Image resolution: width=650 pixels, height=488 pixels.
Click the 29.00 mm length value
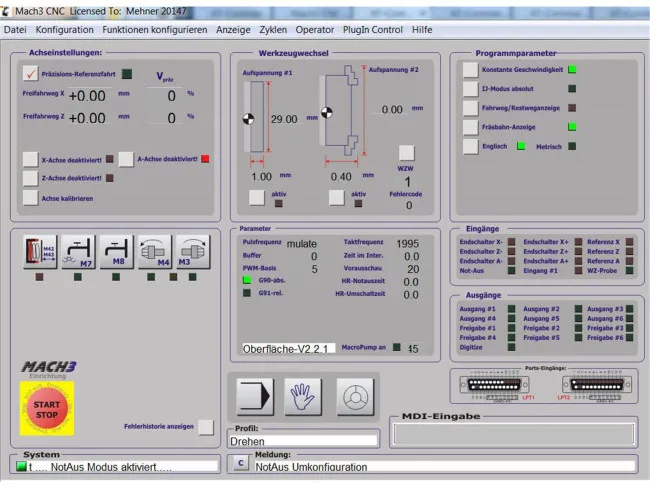[x=284, y=119]
